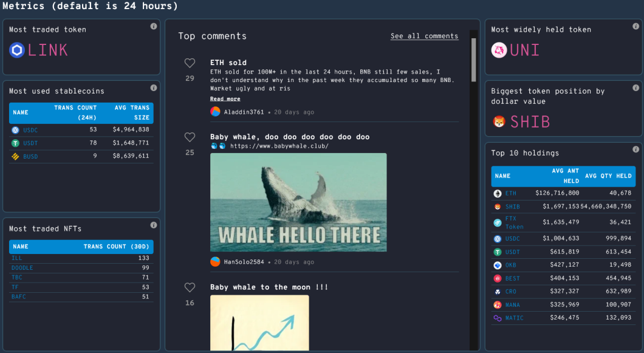
Task: Open info icon on Top 10 holdings card
Action: [x=635, y=149]
